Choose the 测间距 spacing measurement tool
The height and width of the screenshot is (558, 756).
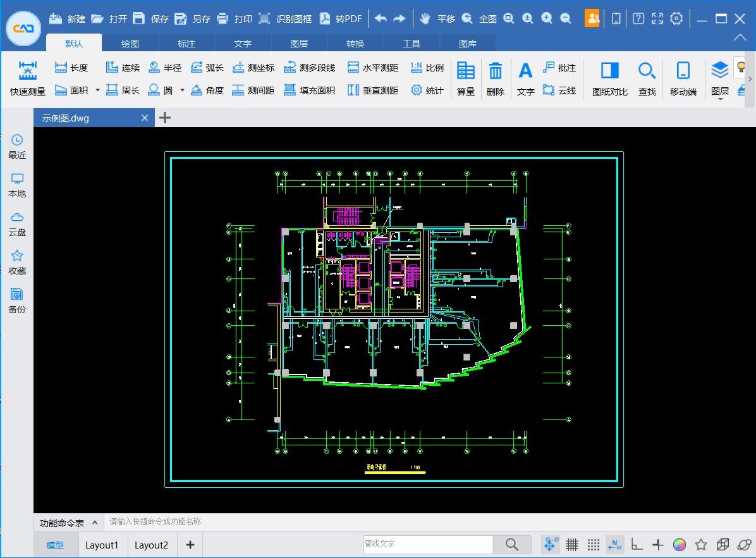tap(253, 90)
